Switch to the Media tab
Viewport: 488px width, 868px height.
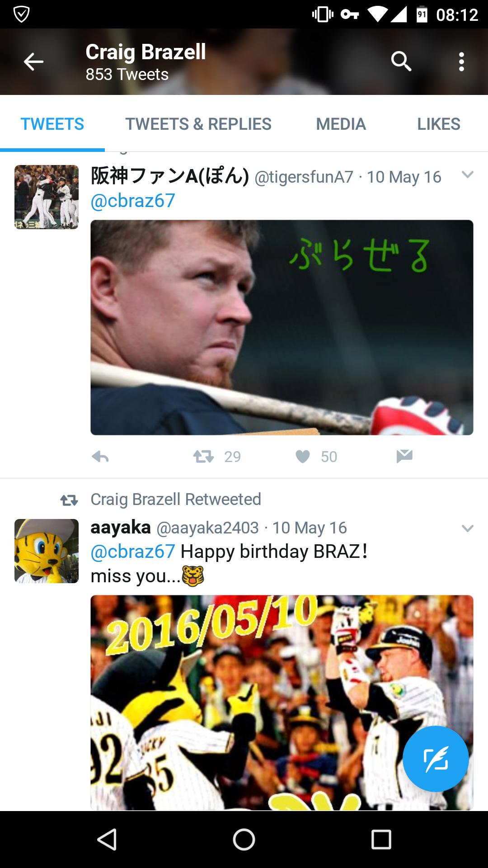coord(341,124)
